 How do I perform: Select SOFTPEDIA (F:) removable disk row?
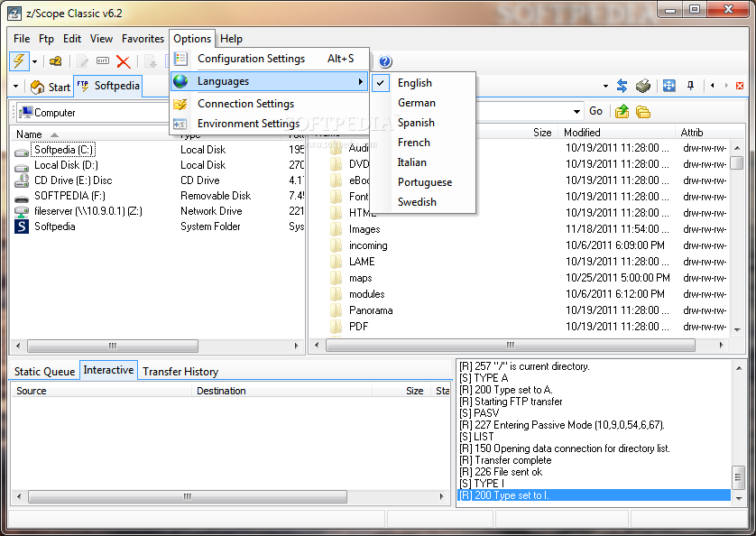click(157, 196)
